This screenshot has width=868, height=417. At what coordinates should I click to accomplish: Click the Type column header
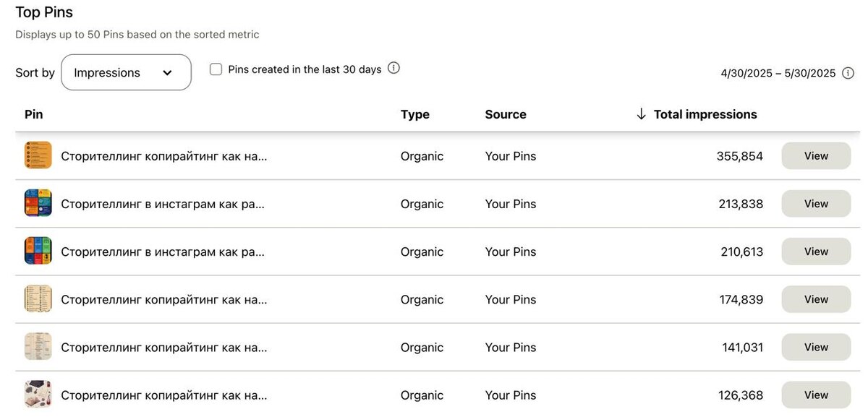[414, 114]
